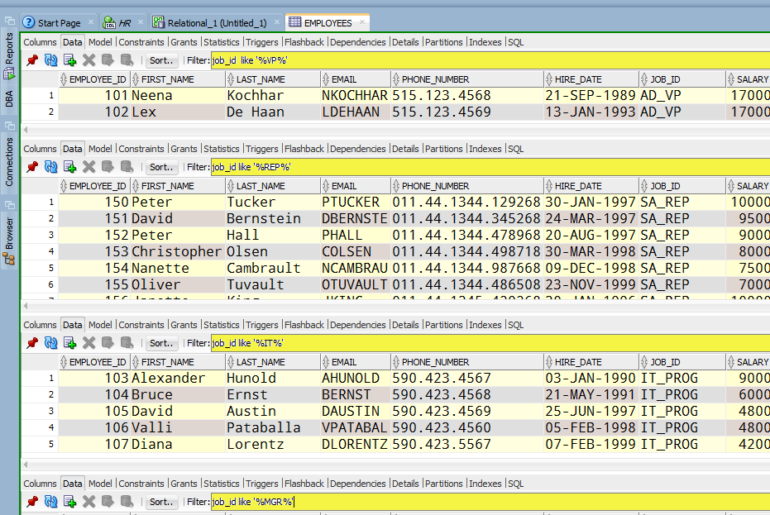Edit the filter field containing '%IT%'
This screenshot has width=770, height=515.
tap(491, 343)
